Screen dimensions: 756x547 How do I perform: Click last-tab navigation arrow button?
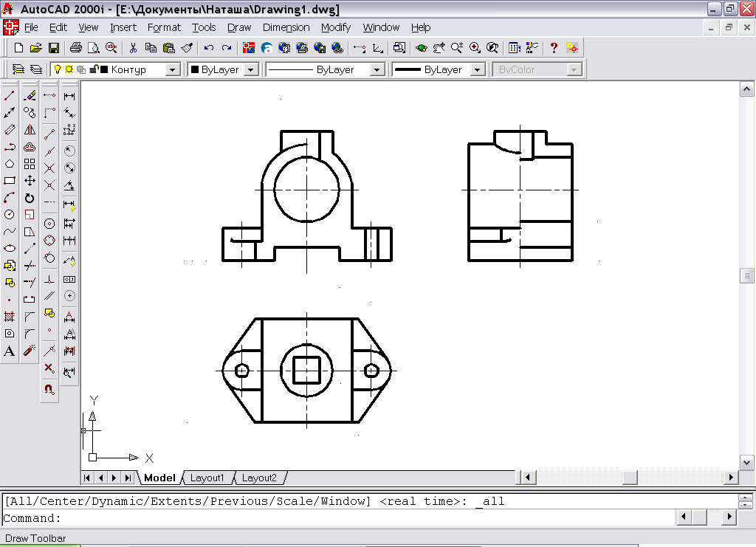tap(127, 478)
